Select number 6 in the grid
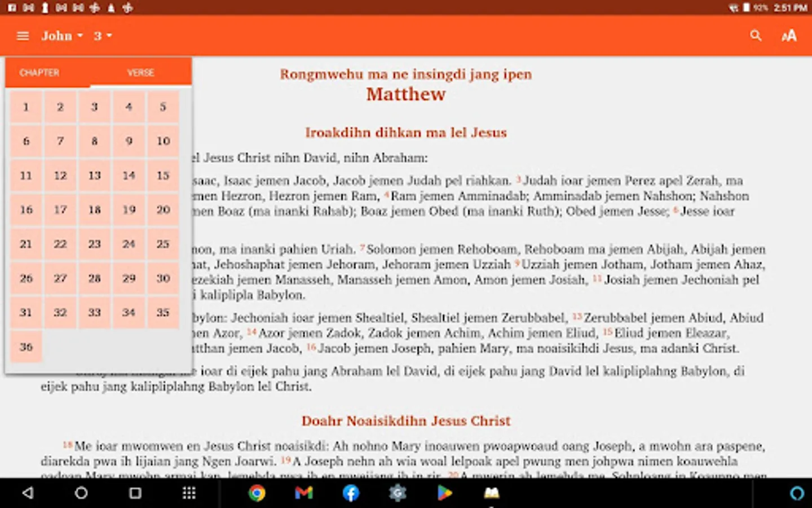 click(x=26, y=141)
